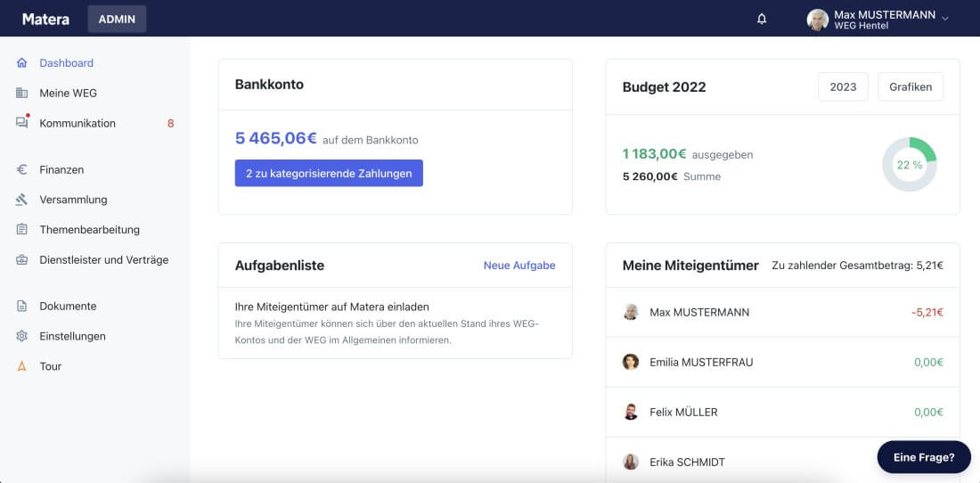Click the Meine WEG building icon
Viewport: 980px width, 483px height.
pyautogui.click(x=22, y=93)
